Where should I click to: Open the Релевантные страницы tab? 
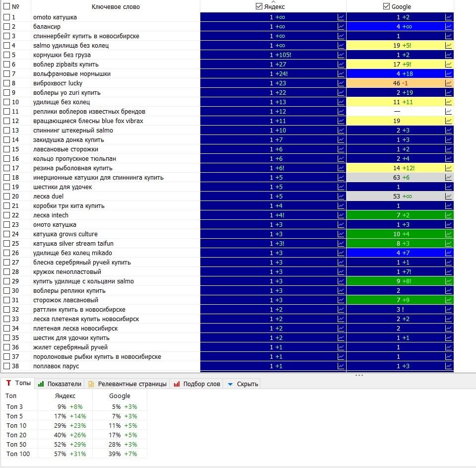click(127, 384)
